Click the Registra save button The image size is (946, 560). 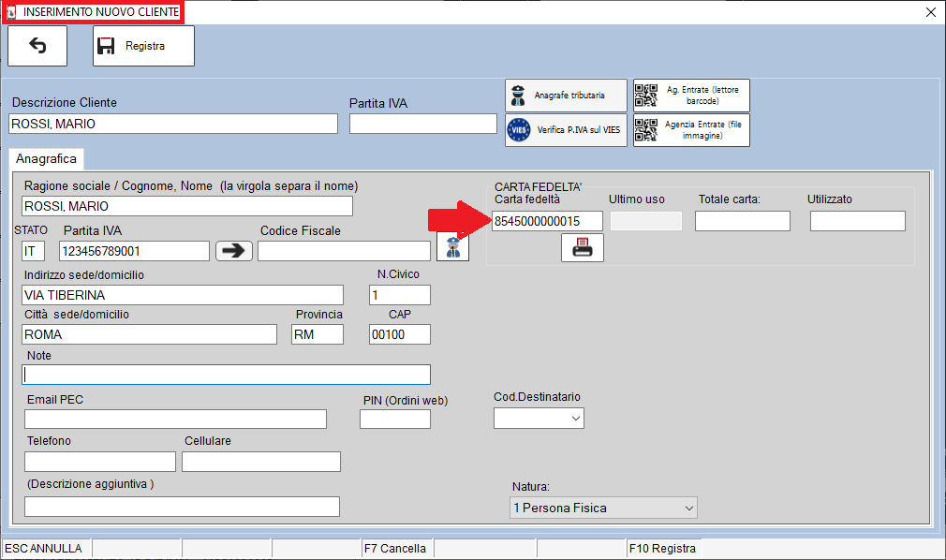[143, 46]
